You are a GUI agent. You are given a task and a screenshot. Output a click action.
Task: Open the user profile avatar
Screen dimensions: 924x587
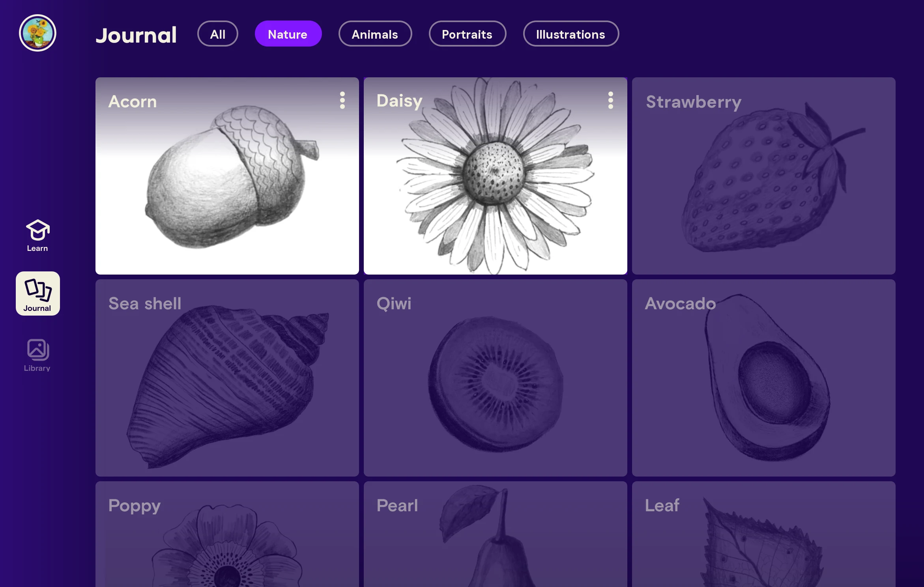37,33
